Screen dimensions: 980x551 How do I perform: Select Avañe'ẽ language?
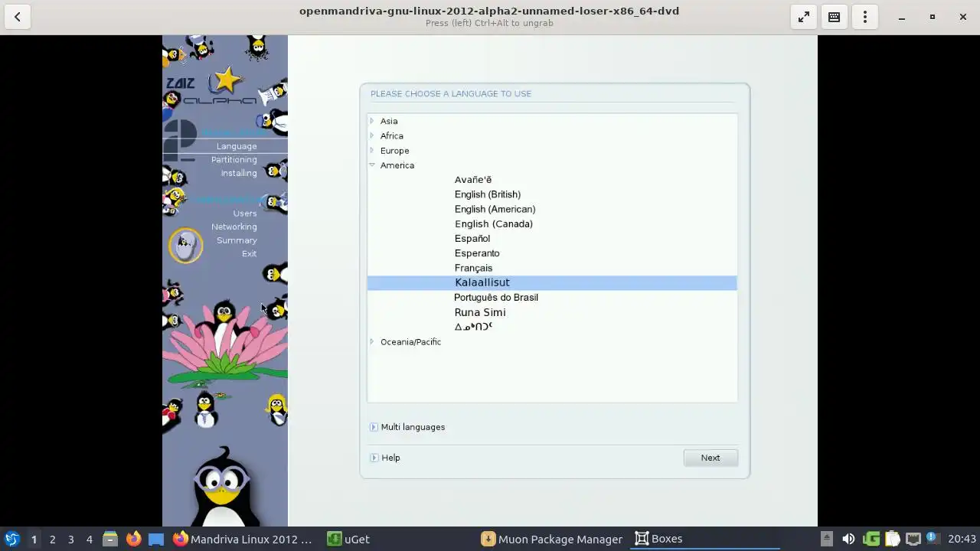(473, 180)
